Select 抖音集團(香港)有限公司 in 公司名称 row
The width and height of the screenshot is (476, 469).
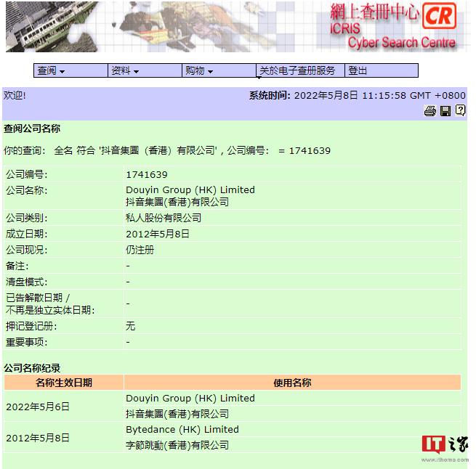click(x=177, y=202)
